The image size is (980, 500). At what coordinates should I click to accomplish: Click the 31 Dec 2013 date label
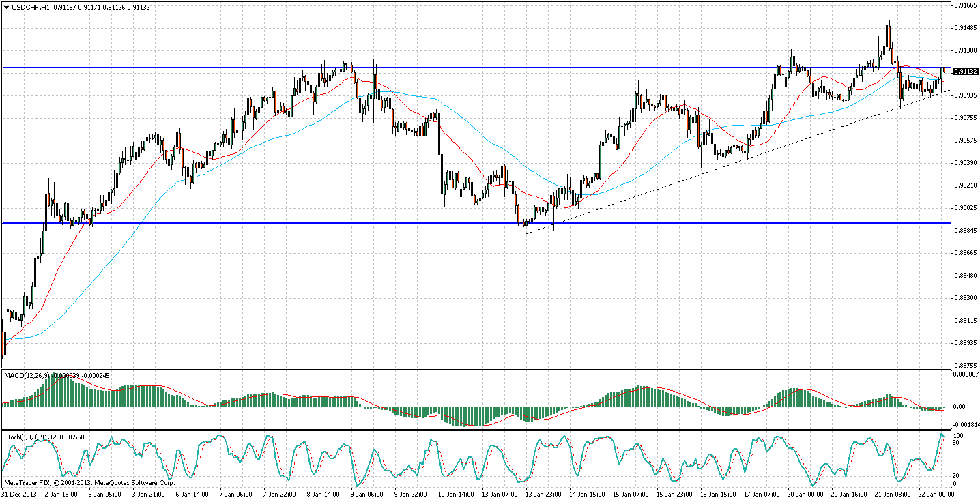tap(18, 493)
